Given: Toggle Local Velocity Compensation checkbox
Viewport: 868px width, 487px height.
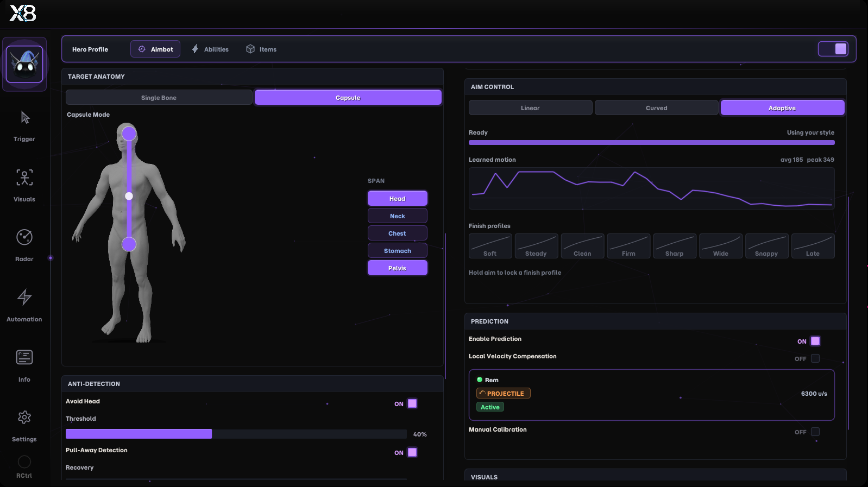Looking at the screenshot, I should pos(815,358).
